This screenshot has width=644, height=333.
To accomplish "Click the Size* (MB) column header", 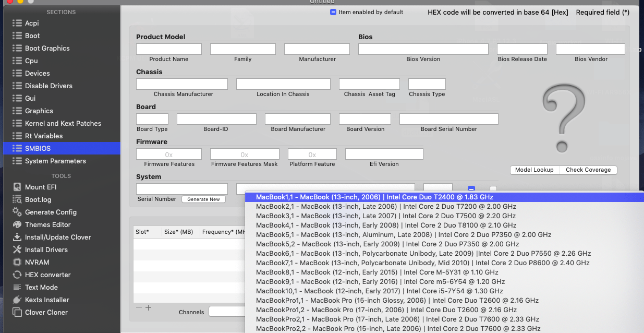I will click(180, 232).
